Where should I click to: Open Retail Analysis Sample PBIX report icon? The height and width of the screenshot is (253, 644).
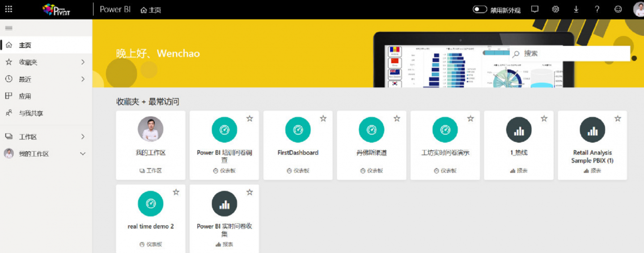[593, 130]
